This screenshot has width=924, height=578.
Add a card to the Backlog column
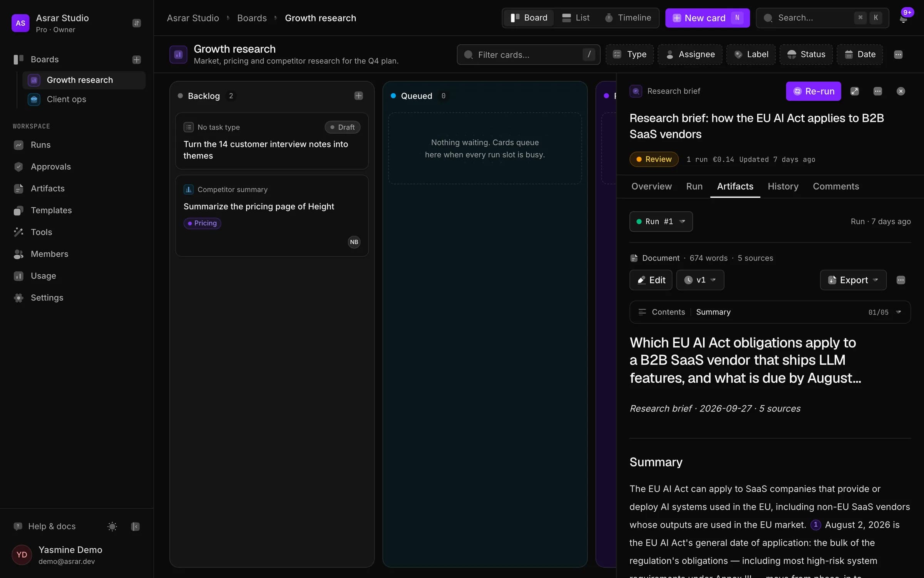tap(358, 96)
